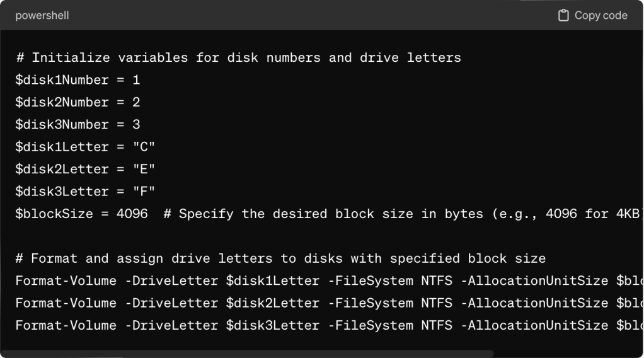
Task: Click the horizontal scrollbar under the code
Action: click(247, 354)
